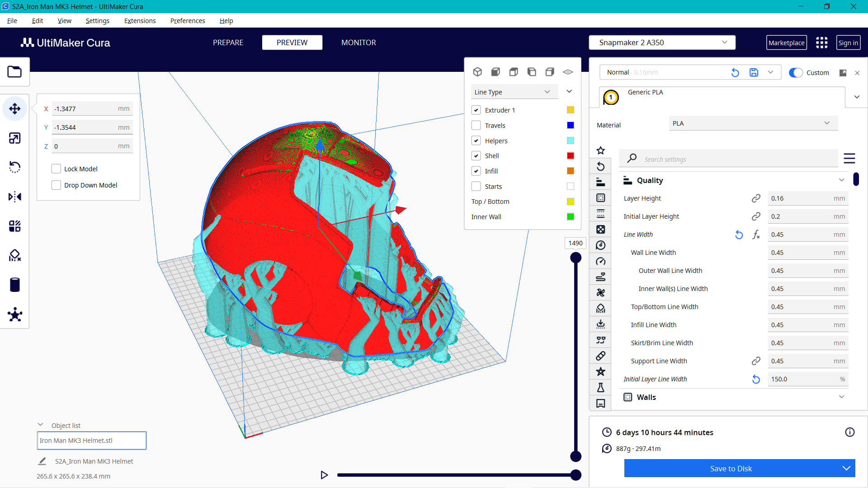Select the Scale tool
868x488 pixels.
point(15,138)
